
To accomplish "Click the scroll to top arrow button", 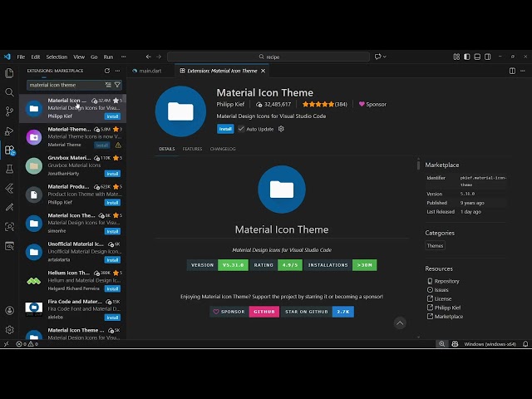I will (400, 323).
